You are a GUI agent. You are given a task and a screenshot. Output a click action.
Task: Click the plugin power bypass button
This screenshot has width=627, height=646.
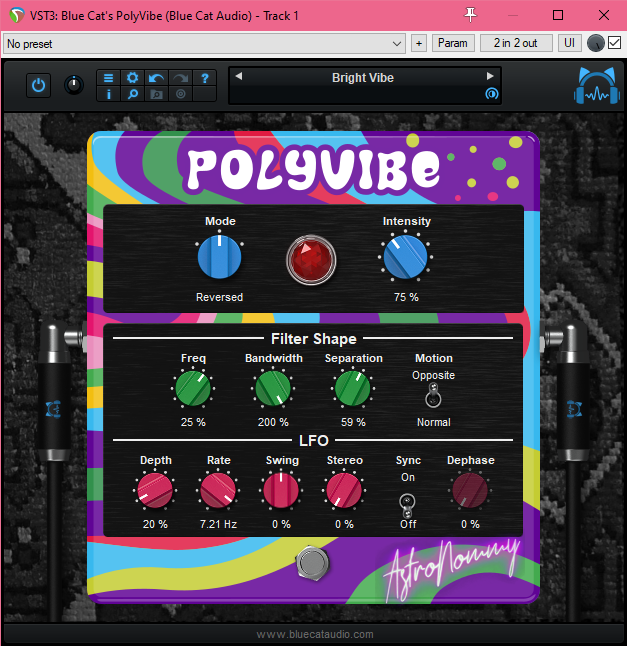38,86
